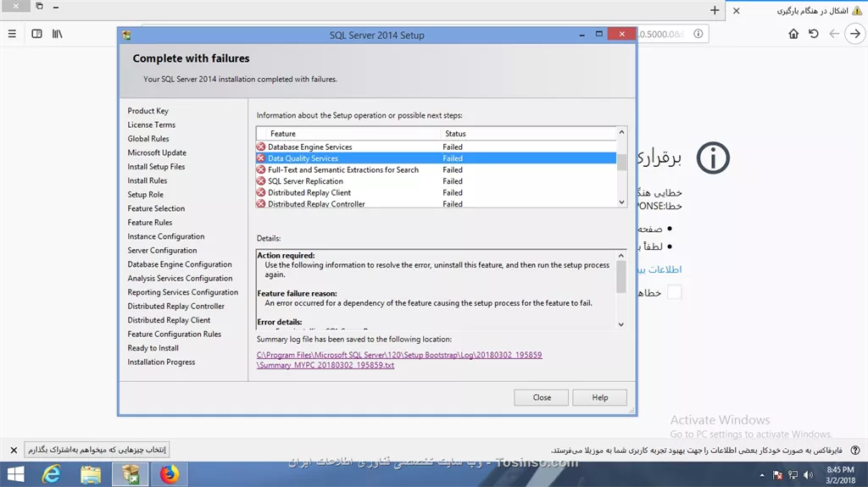Click Product Key step in sidebar
Image resolution: width=868 pixels, height=487 pixels.
(x=147, y=111)
